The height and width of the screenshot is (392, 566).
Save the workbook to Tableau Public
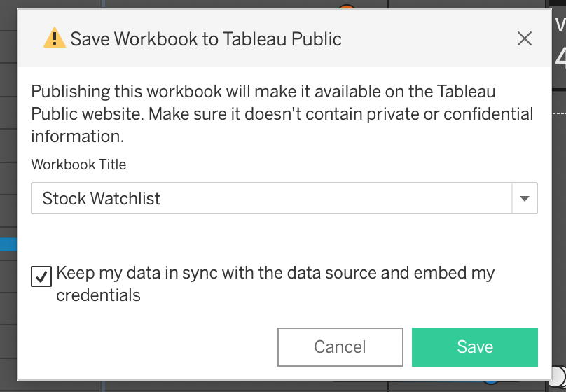(x=475, y=347)
